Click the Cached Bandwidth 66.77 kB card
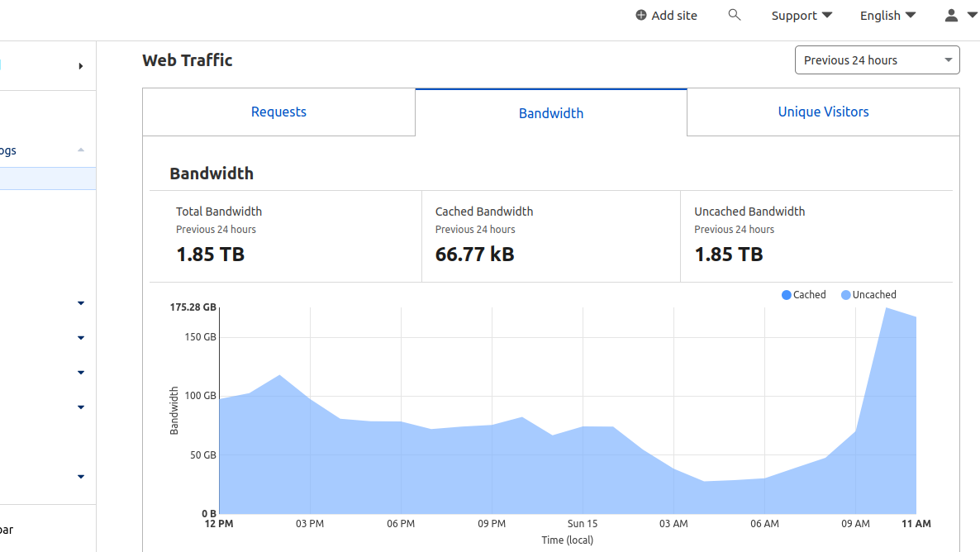The image size is (980, 552). [x=550, y=236]
